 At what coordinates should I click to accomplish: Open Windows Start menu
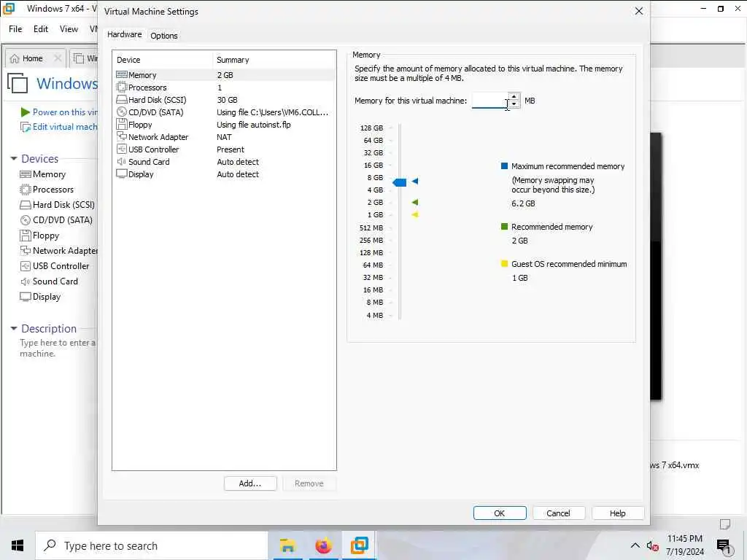(18, 545)
